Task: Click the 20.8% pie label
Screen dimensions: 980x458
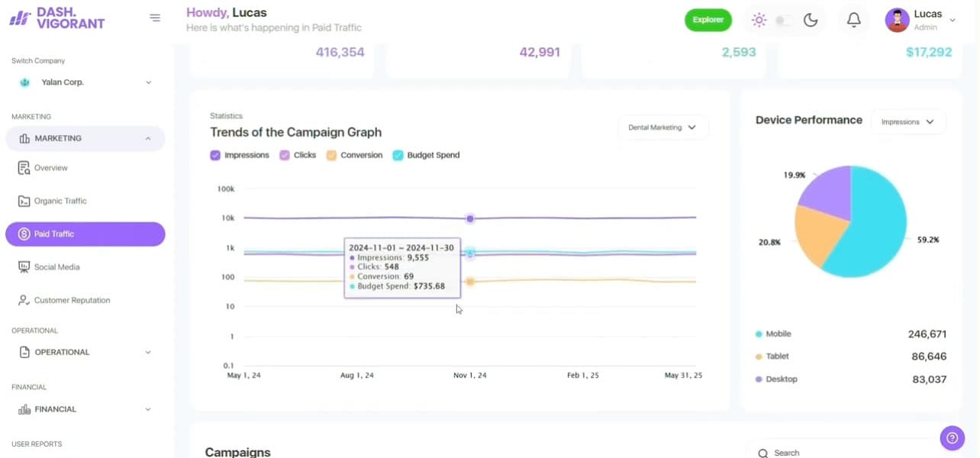Action: pos(769,242)
